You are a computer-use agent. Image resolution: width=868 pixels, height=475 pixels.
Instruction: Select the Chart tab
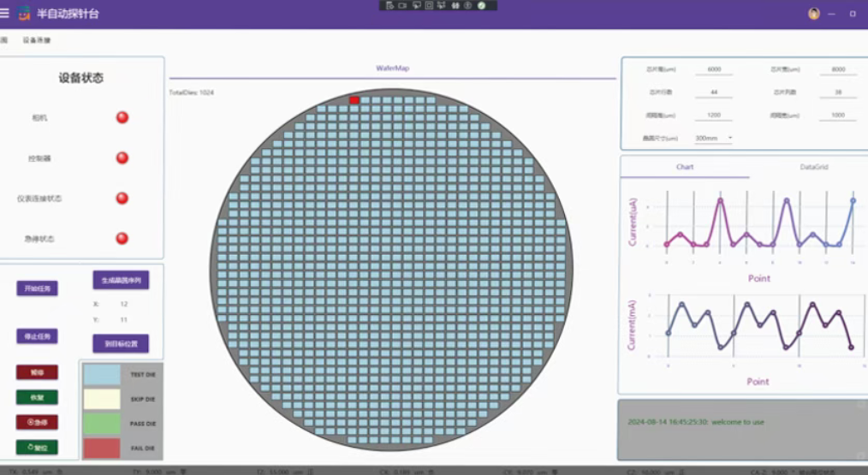685,167
